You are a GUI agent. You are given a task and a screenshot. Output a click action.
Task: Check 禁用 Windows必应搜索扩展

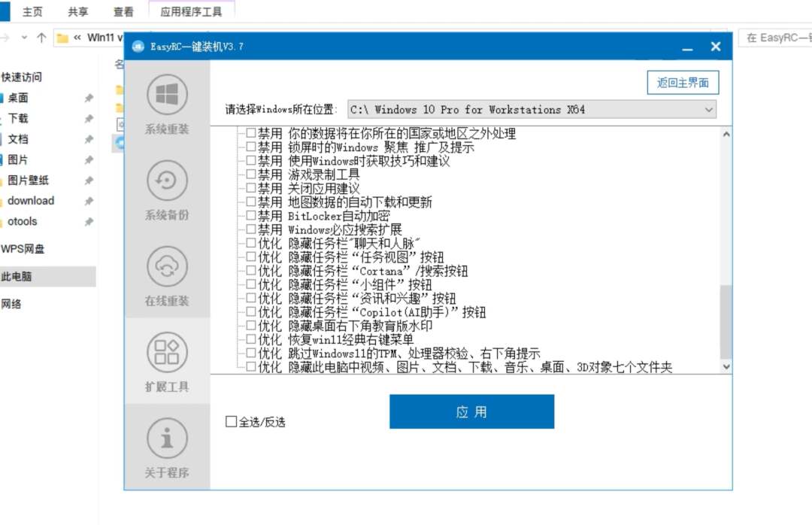(x=250, y=229)
